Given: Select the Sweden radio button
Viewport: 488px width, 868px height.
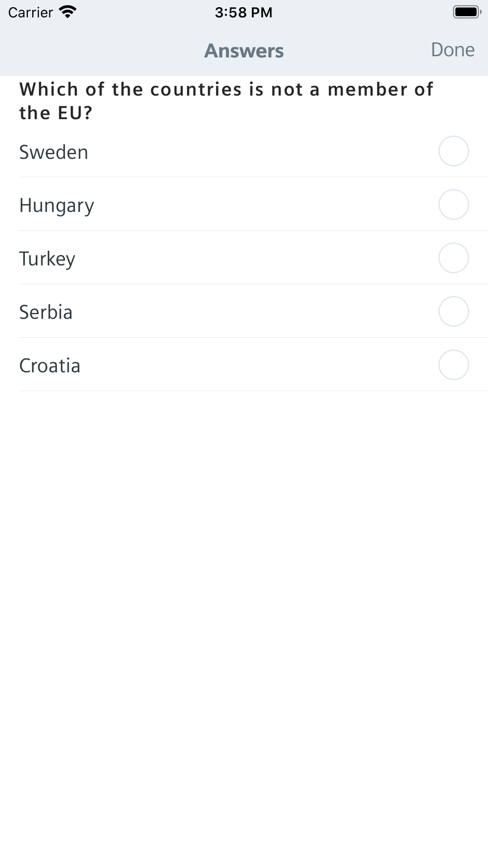Looking at the screenshot, I should (453, 151).
